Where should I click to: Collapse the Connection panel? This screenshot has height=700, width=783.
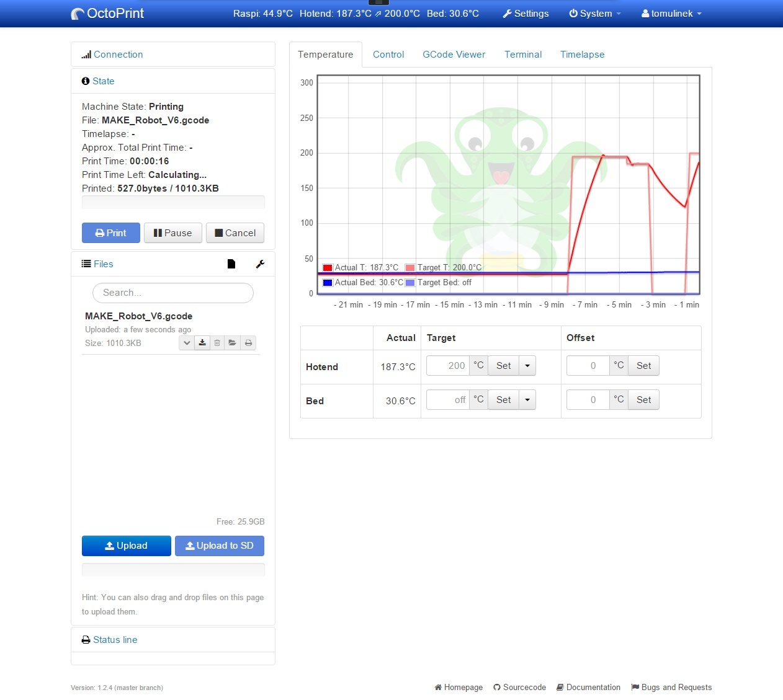click(x=118, y=55)
